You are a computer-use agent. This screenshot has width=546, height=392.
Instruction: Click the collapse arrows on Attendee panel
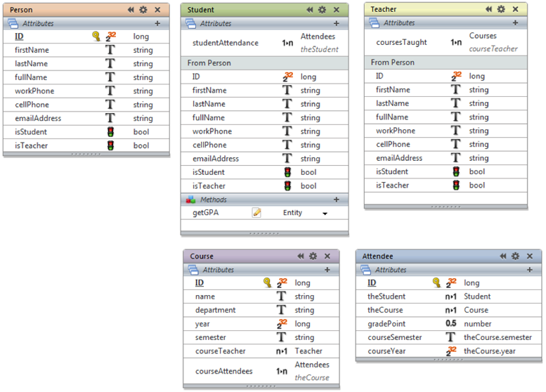tap(503, 256)
